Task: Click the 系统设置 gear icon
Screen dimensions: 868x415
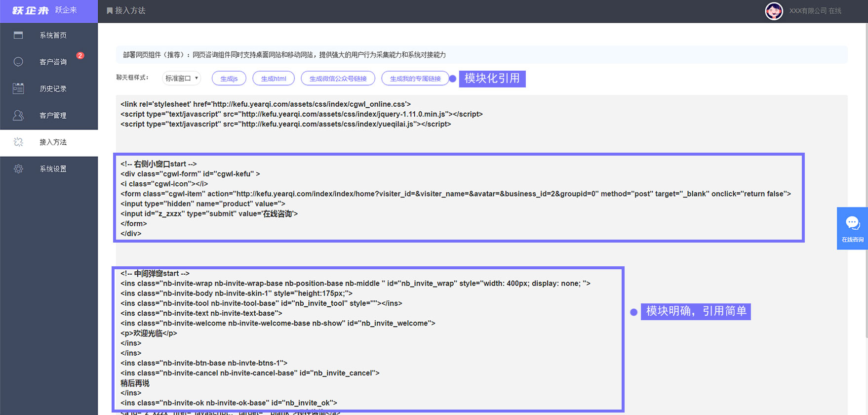Action: click(18, 169)
